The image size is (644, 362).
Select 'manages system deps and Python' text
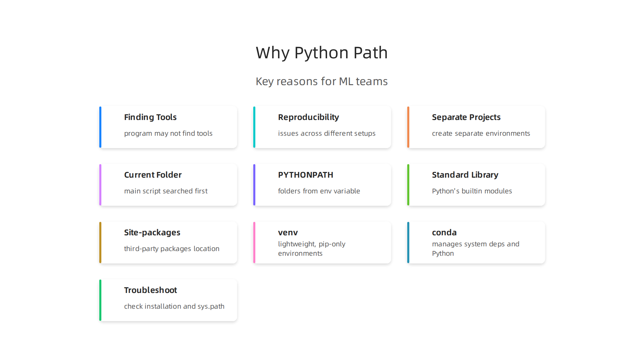click(476, 249)
